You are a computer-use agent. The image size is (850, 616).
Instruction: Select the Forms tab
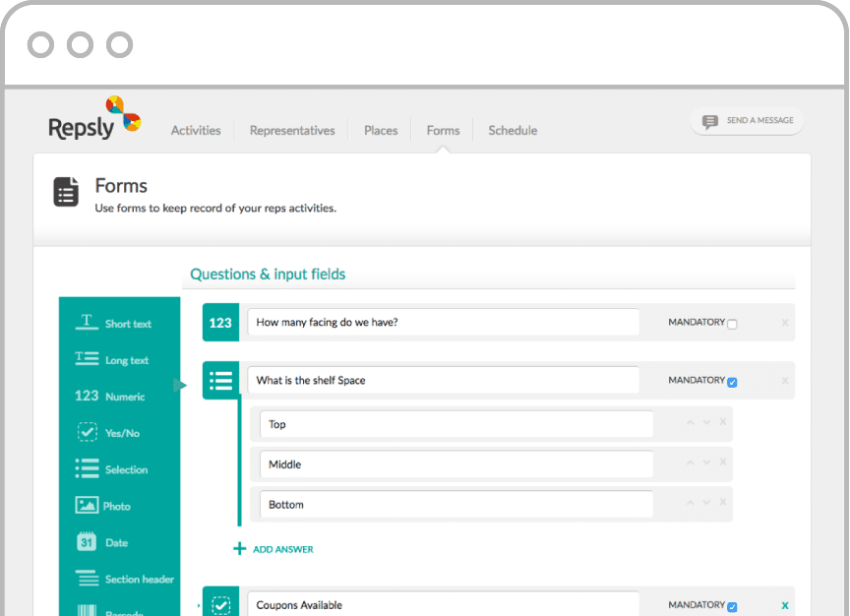(x=443, y=131)
